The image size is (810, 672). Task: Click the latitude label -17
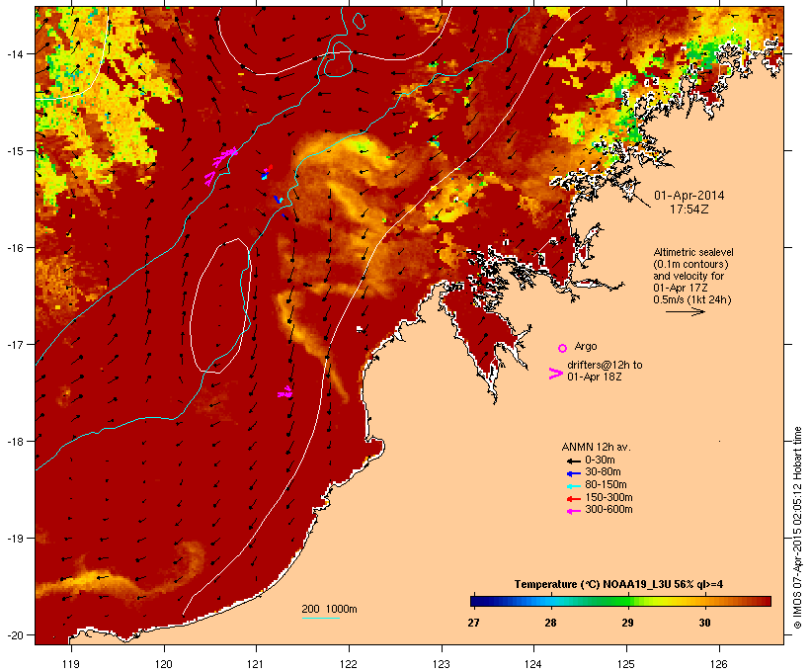click(x=14, y=344)
